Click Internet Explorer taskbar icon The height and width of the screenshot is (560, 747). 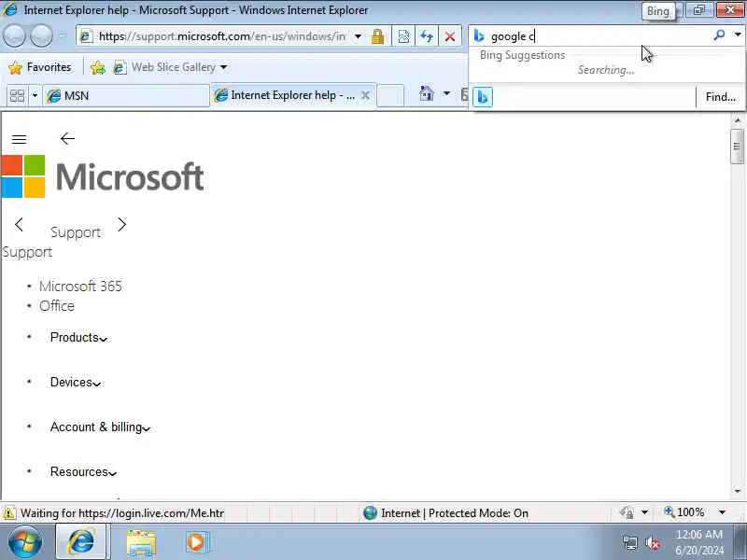81,542
